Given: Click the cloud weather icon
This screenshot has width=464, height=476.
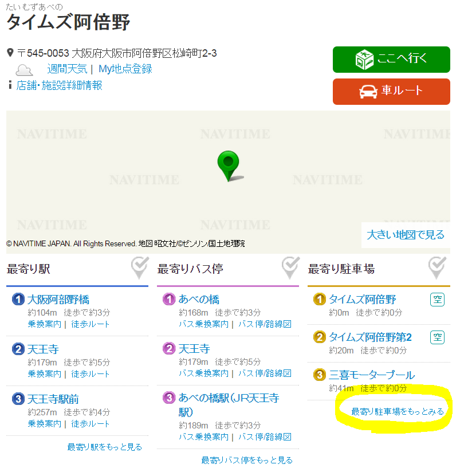Looking at the screenshot, I should (x=24, y=70).
